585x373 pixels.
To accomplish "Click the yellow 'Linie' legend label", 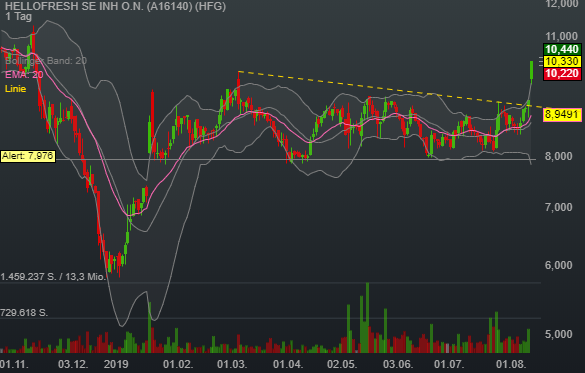I will (15, 89).
